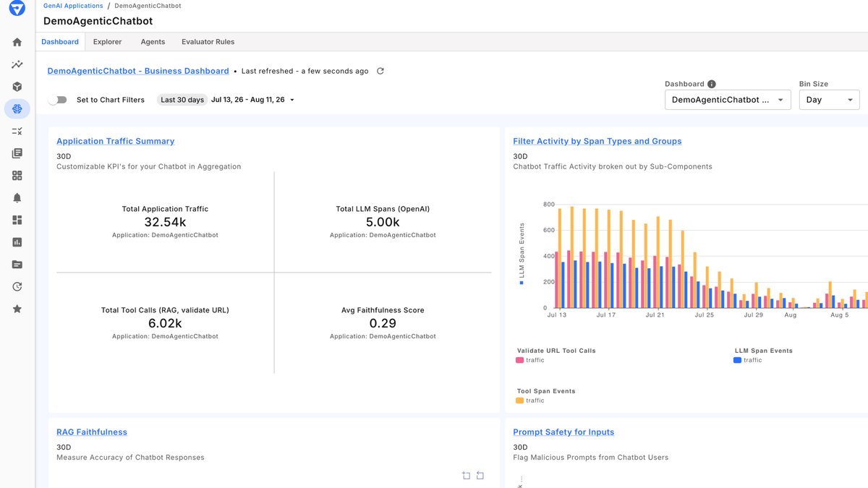The height and width of the screenshot is (488, 868).
Task: Expand the date range dropdown arrow
Action: [292, 100]
